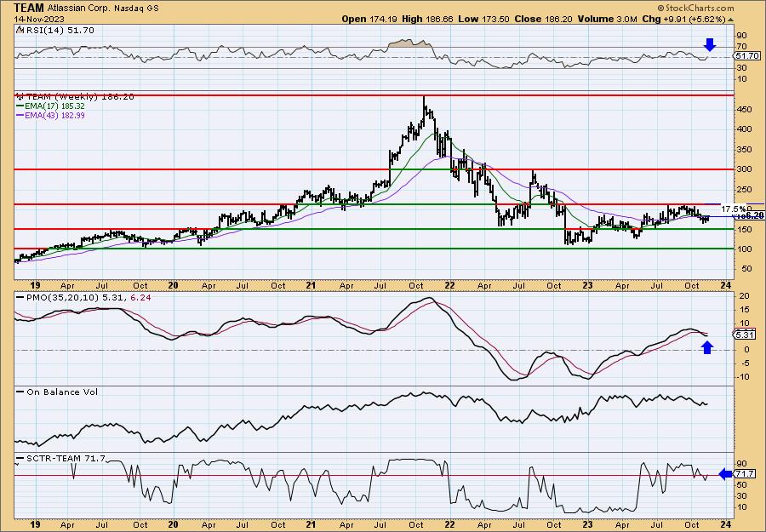Click the 250 price axis label
766x532 pixels.
point(745,190)
